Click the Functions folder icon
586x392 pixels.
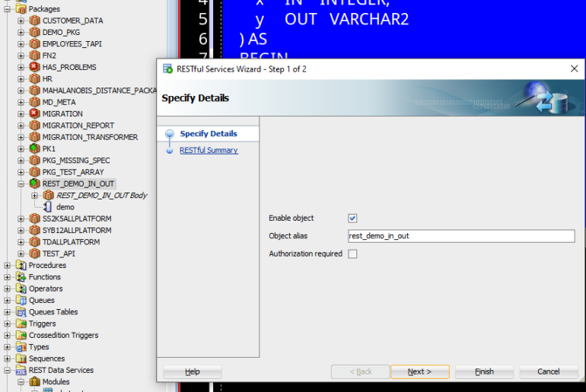(x=21, y=277)
